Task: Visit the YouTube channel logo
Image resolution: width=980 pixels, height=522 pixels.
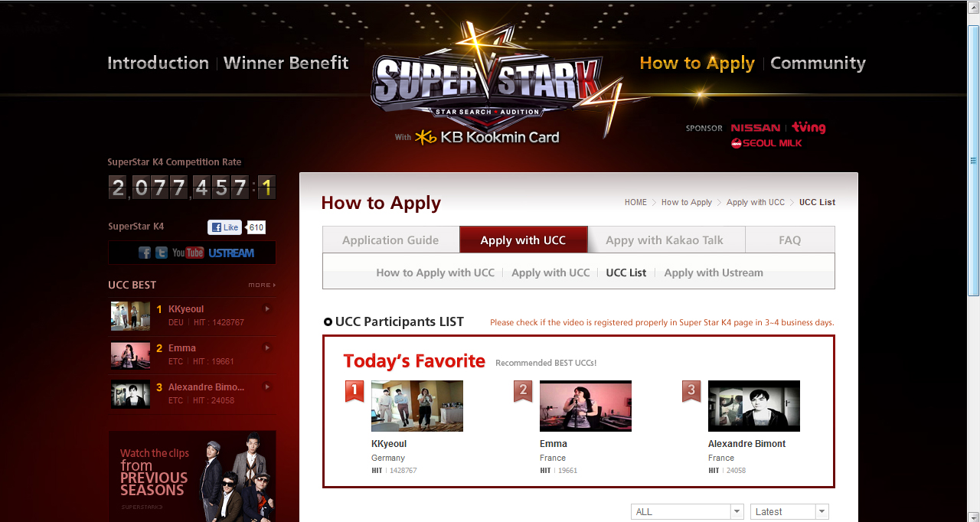Action: tap(188, 253)
